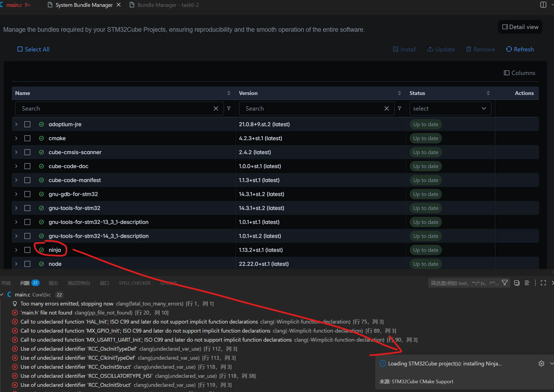Screen dimensions: 554x392
Task: Clear the Version search field
Action: pyautogui.click(x=386, y=108)
